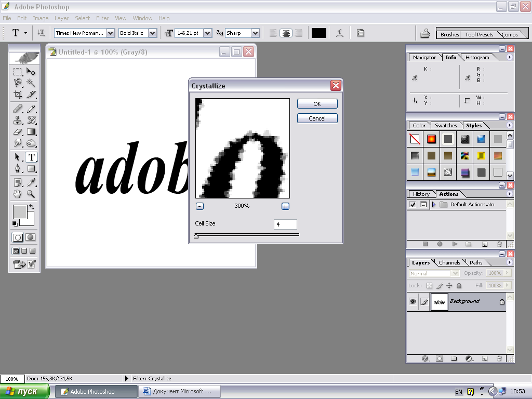Switch to Quick Mask Mode

tap(31, 237)
